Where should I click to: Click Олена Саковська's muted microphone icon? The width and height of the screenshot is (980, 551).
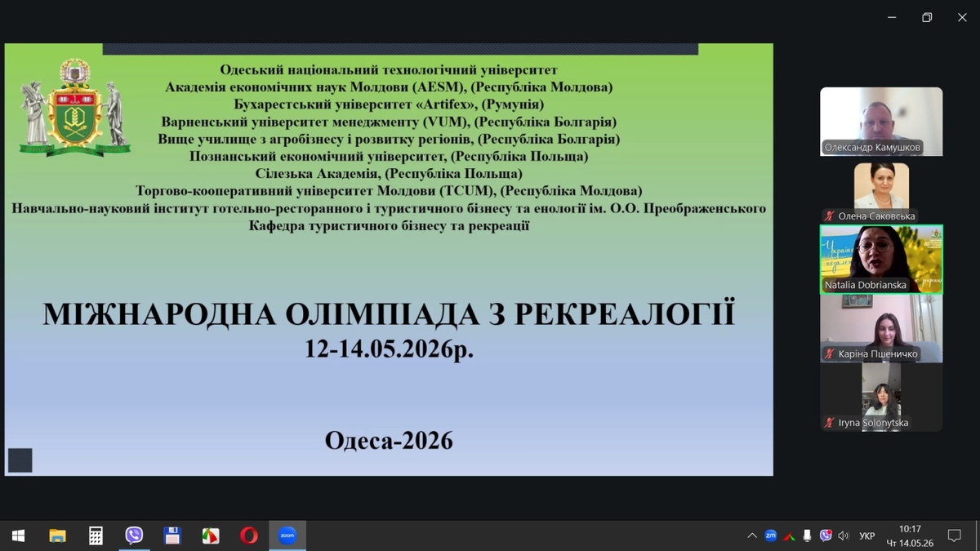(830, 216)
